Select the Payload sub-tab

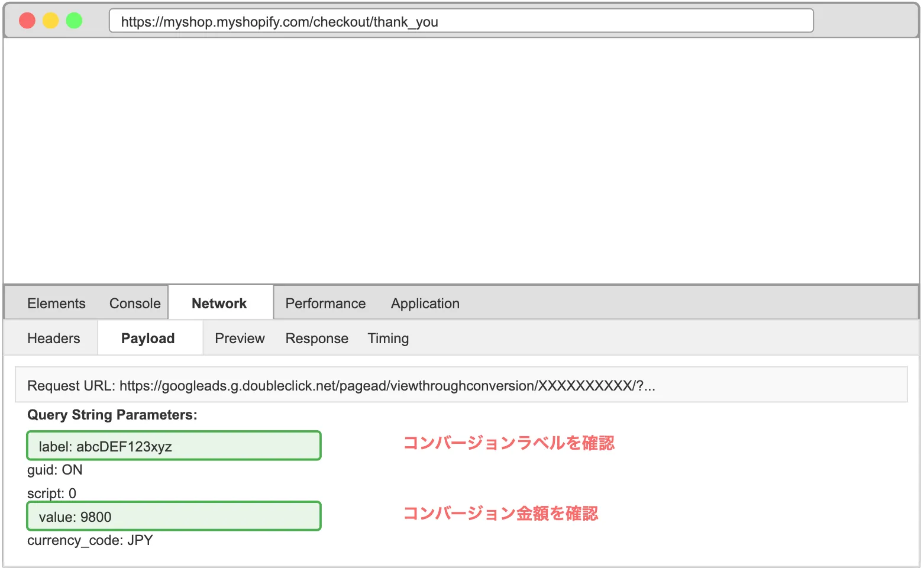coord(150,338)
